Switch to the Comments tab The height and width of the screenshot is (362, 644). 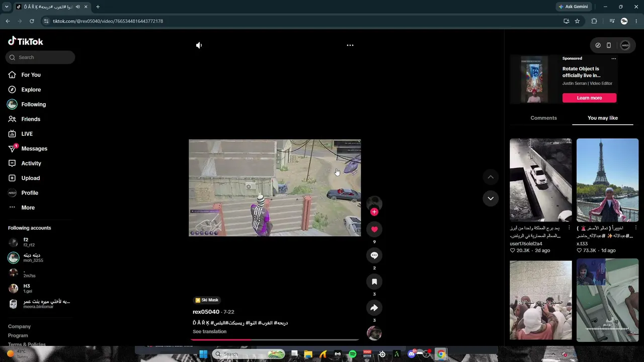point(543,118)
